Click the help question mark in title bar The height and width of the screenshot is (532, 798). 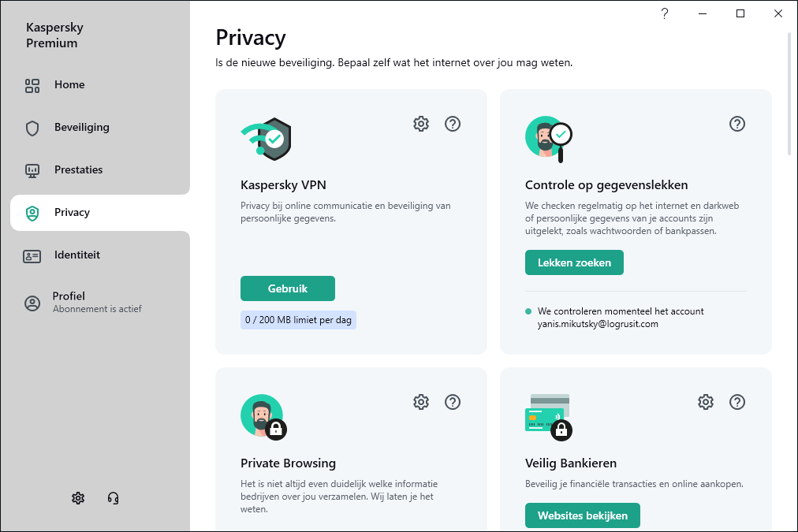[x=665, y=13]
